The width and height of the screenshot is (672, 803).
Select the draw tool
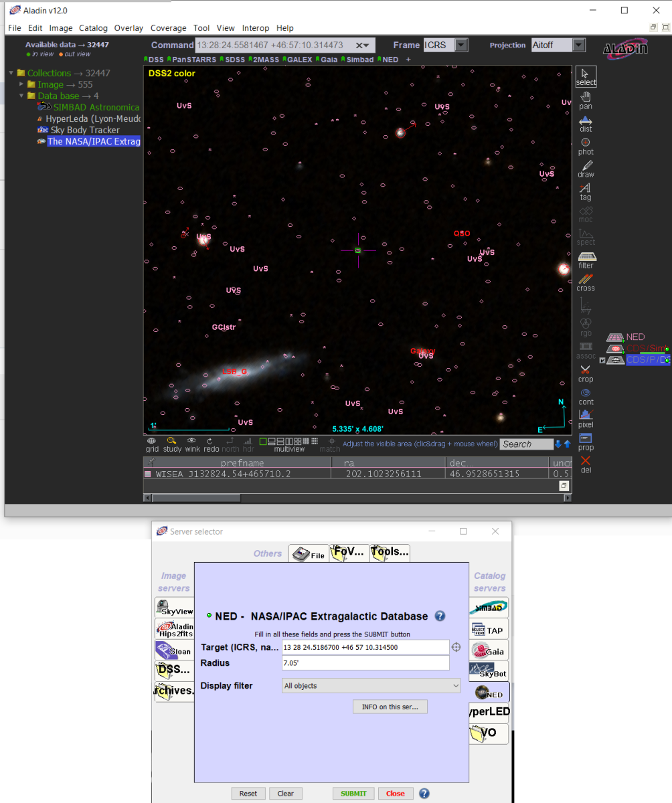pyautogui.click(x=586, y=169)
